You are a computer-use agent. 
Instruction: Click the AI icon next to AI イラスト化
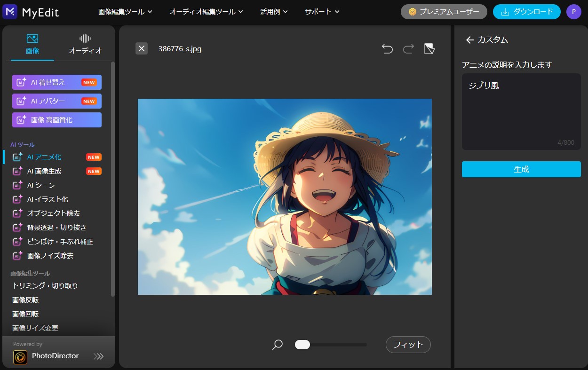(17, 199)
